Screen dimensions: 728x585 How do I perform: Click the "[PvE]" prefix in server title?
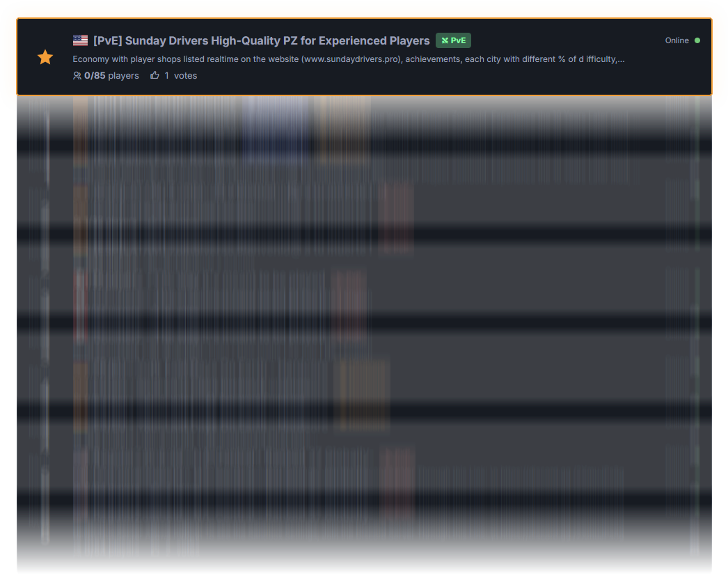107,40
